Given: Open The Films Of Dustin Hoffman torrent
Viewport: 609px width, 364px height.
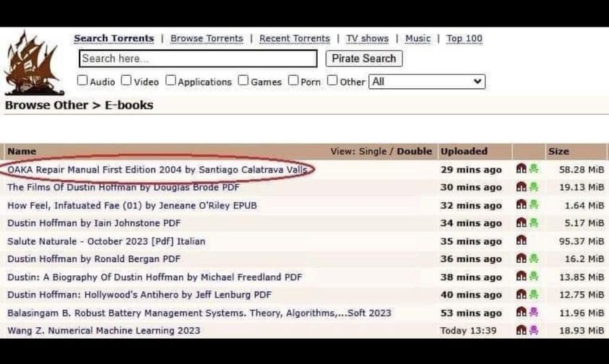Looking at the screenshot, I should coord(124,187).
